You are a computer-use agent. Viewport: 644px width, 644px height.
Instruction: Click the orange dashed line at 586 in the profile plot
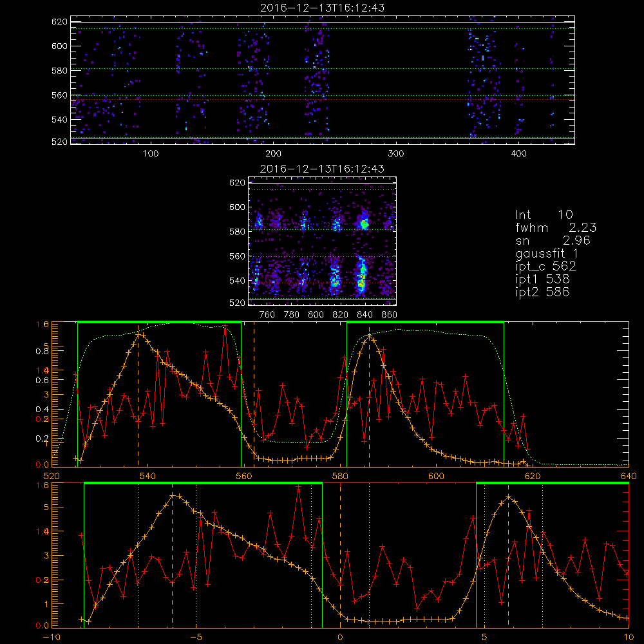click(369, 395)
